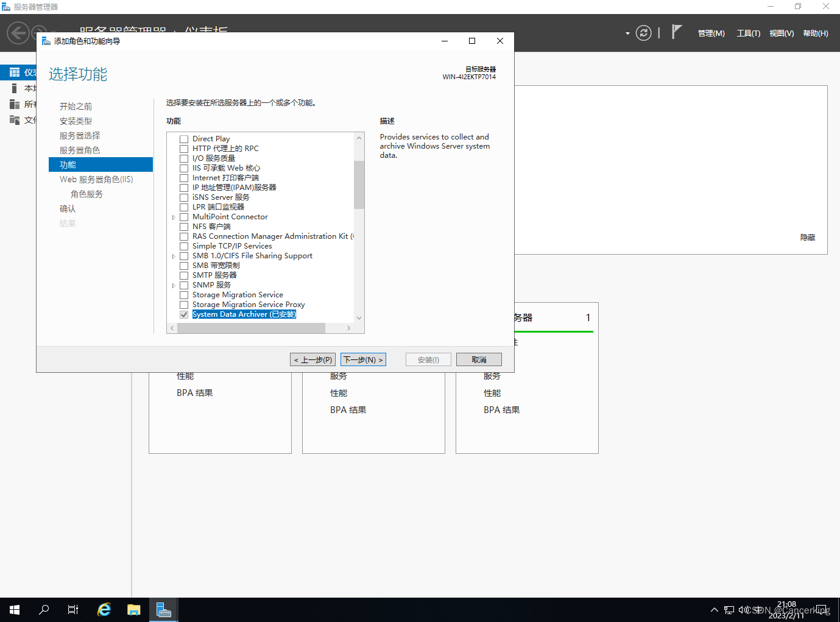
Task: Go to 安装类型 wizard step
Action: pos(76,121)
